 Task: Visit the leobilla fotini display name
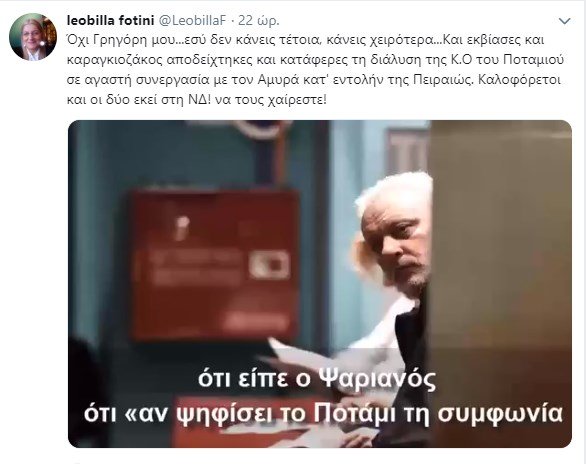click(x=110, y=21)
